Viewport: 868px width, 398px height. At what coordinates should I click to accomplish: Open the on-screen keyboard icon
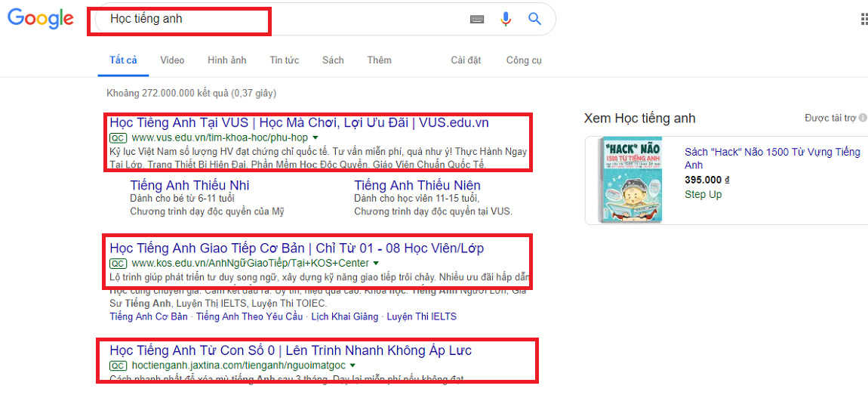coord(477,19)
